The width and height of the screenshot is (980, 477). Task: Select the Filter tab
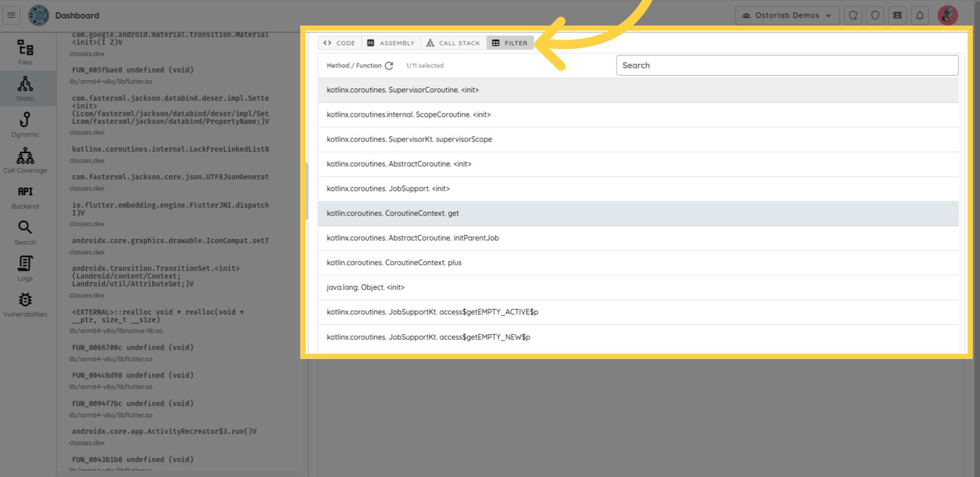click(x=510, y=43)
